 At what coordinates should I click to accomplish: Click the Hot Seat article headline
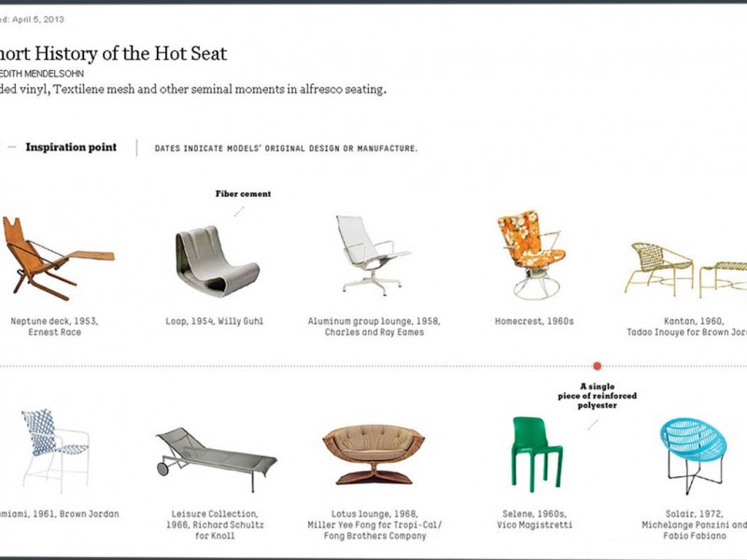[x=114, y=54]
